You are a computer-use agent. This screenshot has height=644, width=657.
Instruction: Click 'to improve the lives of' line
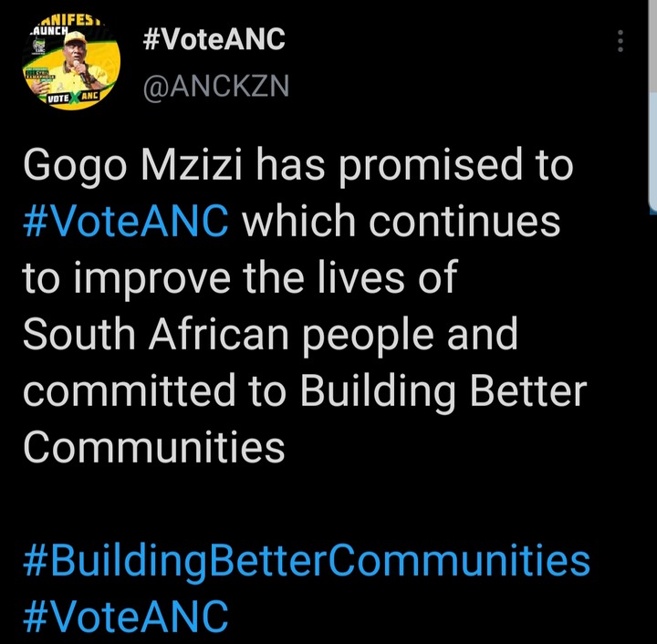tap(240, 278)
